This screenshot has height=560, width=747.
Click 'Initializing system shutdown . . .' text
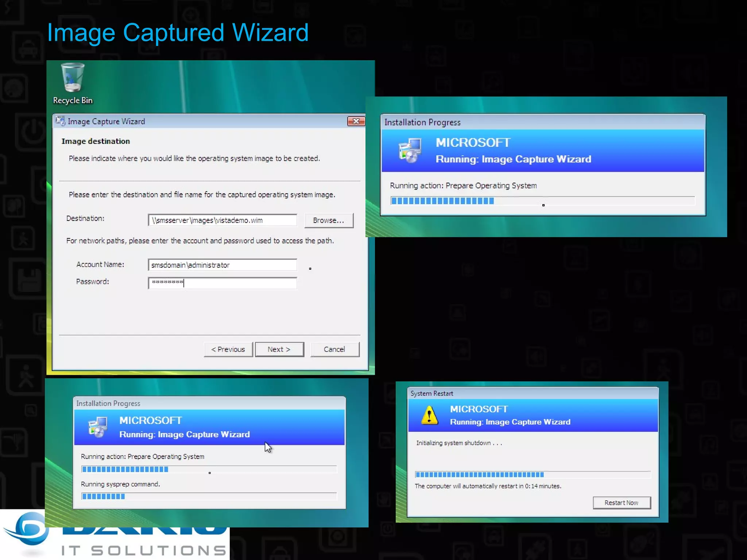click(459, 443)
